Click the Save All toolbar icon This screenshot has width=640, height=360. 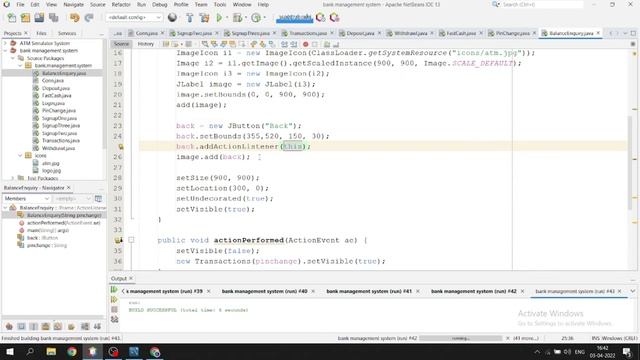(x=53, y=18)
